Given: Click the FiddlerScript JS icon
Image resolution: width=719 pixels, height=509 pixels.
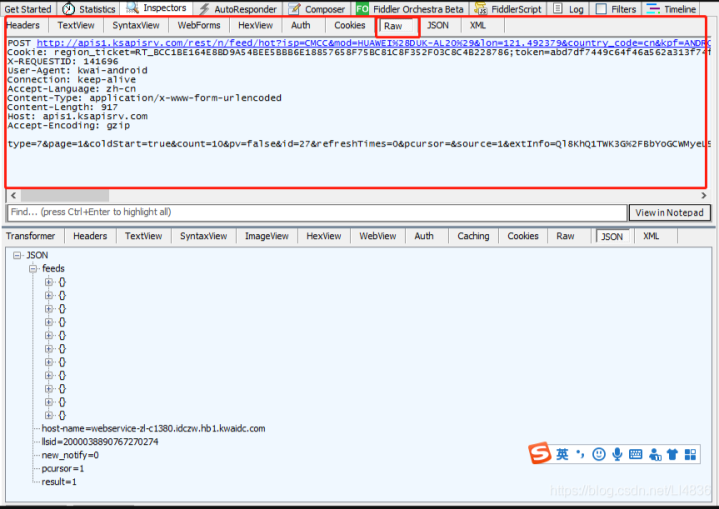Looking at the screenshot, I should click(481, 9).
